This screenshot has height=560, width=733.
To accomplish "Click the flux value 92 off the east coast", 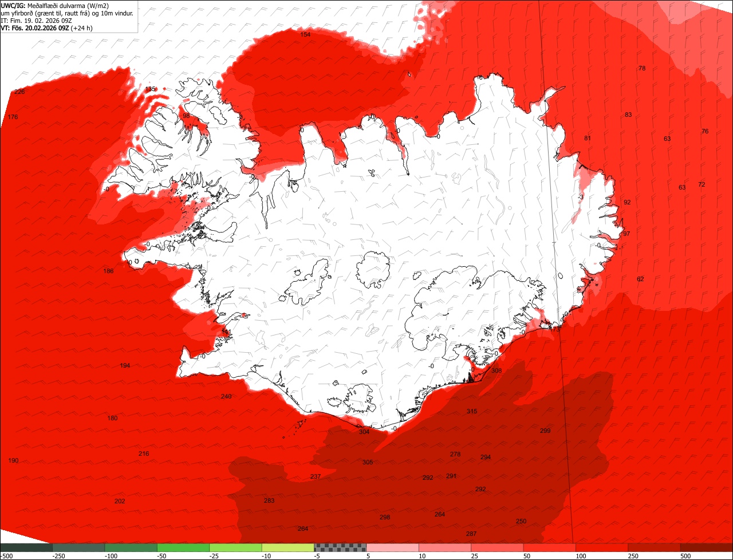I will coord(627,202).
